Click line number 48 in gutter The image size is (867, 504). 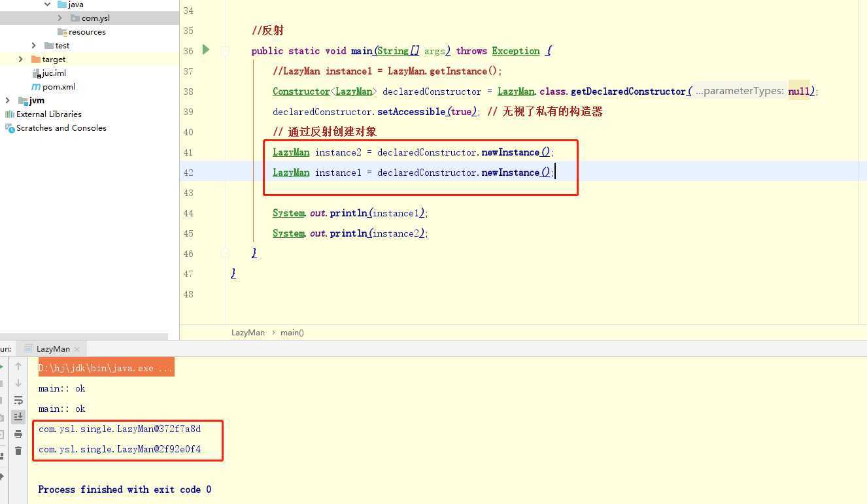tap(188, 294)
